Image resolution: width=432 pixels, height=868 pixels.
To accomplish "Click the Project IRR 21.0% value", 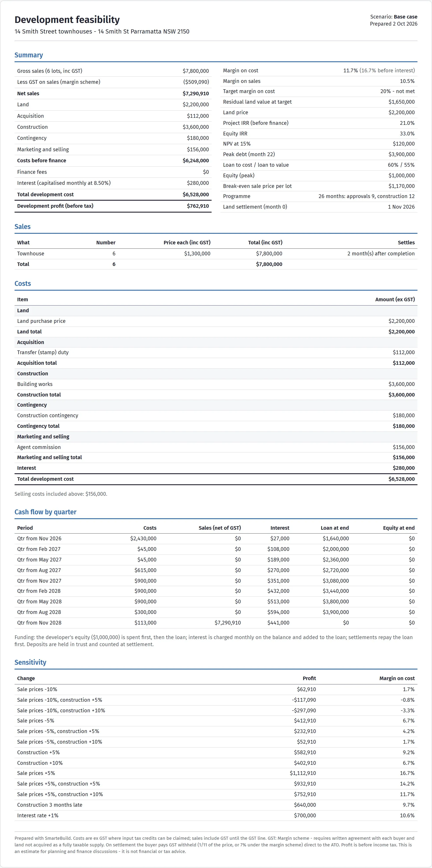I will [x=407, y=123].
